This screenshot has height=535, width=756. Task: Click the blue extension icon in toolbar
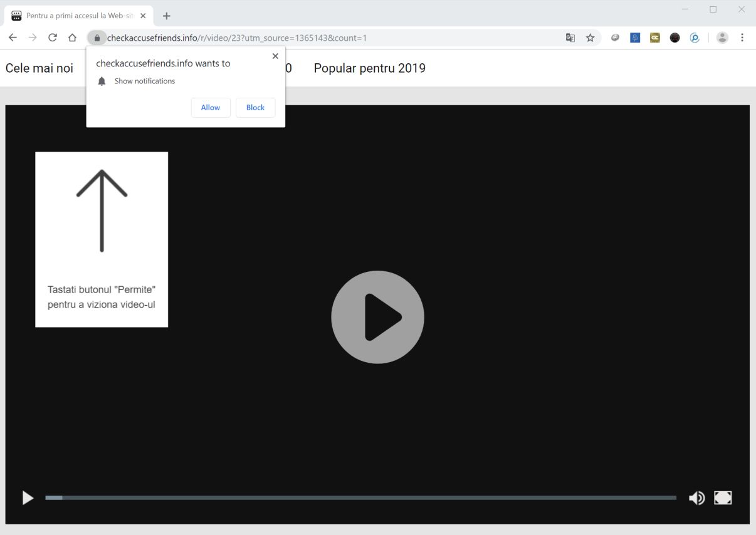tap(634, 38)
